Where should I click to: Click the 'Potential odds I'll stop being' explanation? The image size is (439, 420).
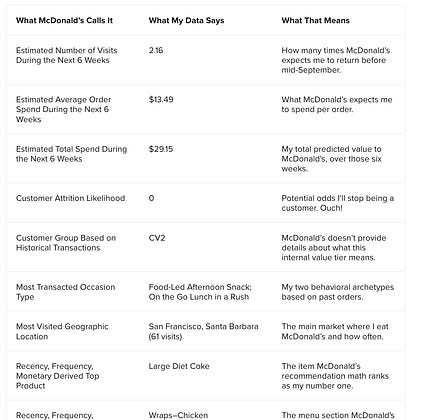coord(338,203)
